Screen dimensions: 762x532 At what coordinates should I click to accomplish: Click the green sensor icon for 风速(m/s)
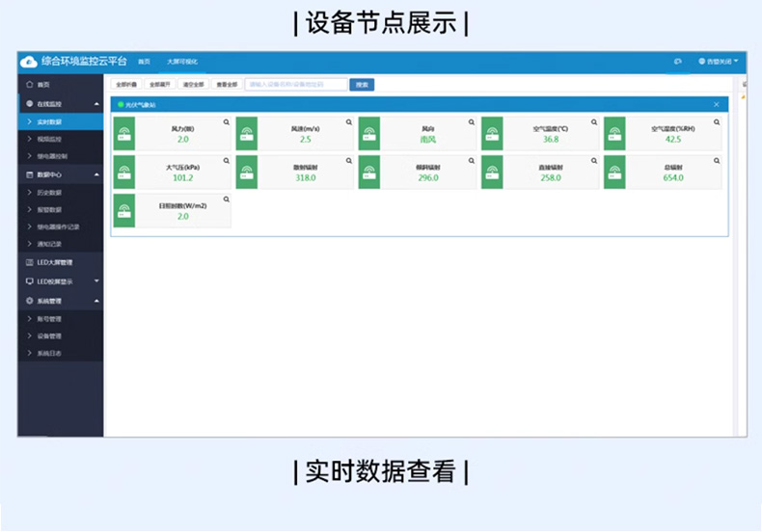click(247, 134)
